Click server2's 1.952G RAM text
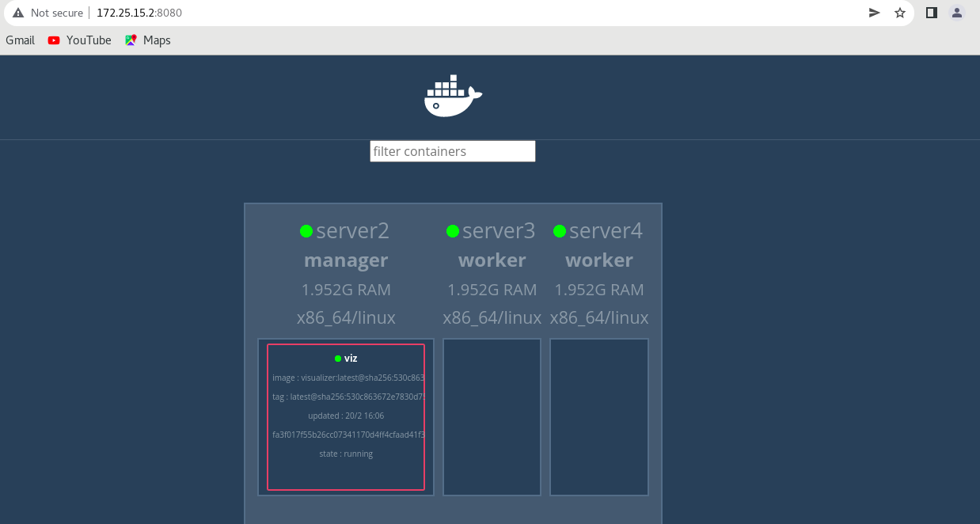This screenshot has height=524, width=980. 346,290
